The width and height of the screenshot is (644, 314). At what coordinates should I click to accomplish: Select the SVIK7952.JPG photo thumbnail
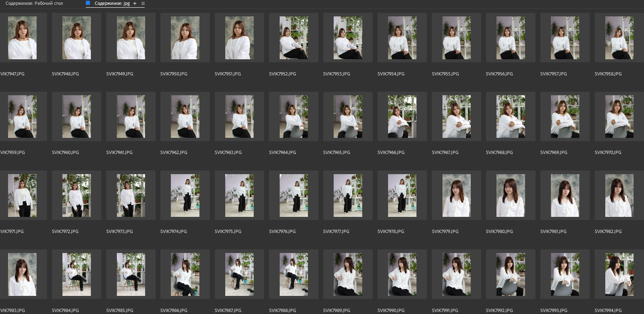[x=294, y=38]
